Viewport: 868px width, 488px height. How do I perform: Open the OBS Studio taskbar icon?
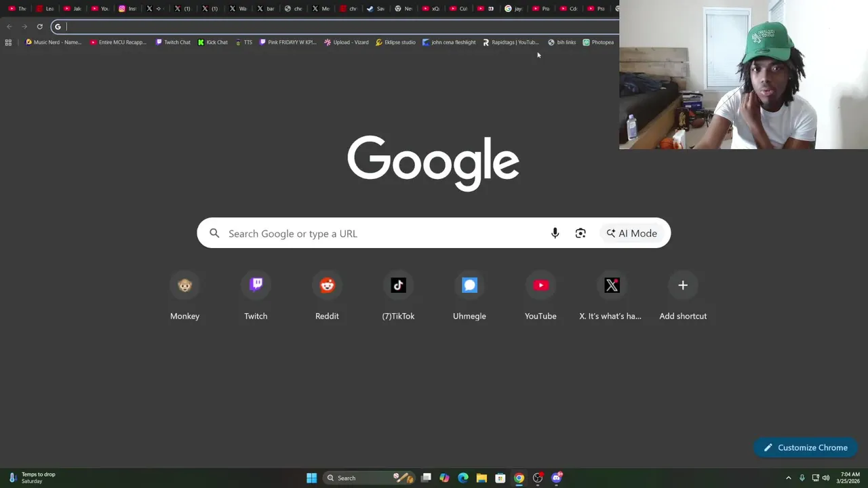(538, 478)
